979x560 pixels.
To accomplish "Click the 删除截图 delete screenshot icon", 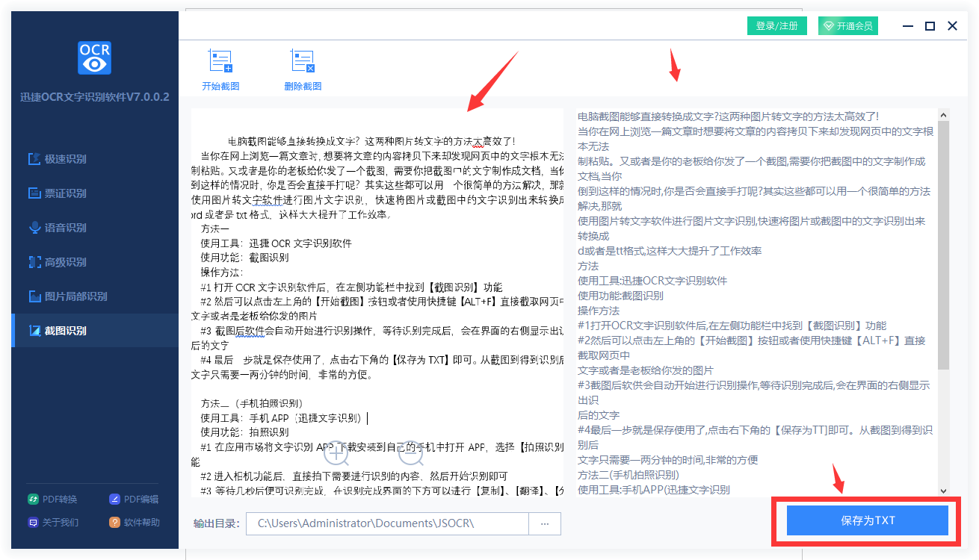I will coord(303,61).
